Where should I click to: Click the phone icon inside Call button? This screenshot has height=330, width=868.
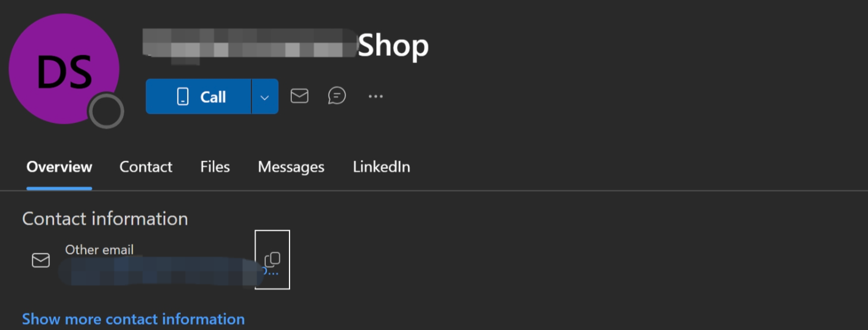coord(183,96)
